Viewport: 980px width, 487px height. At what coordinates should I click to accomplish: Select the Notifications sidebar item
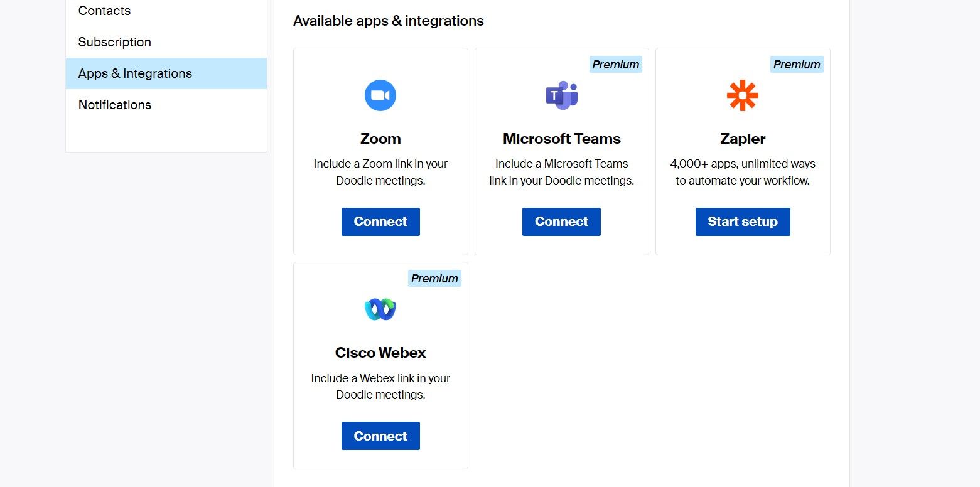click(114, 105)
